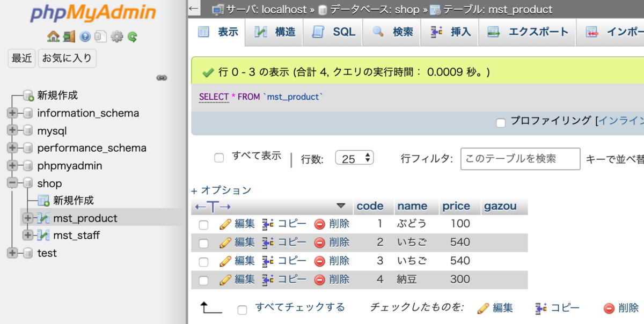Click 削除 for checked rows at bottom
Viewport: 644px width, 324px height.
(x=621, y=308)
